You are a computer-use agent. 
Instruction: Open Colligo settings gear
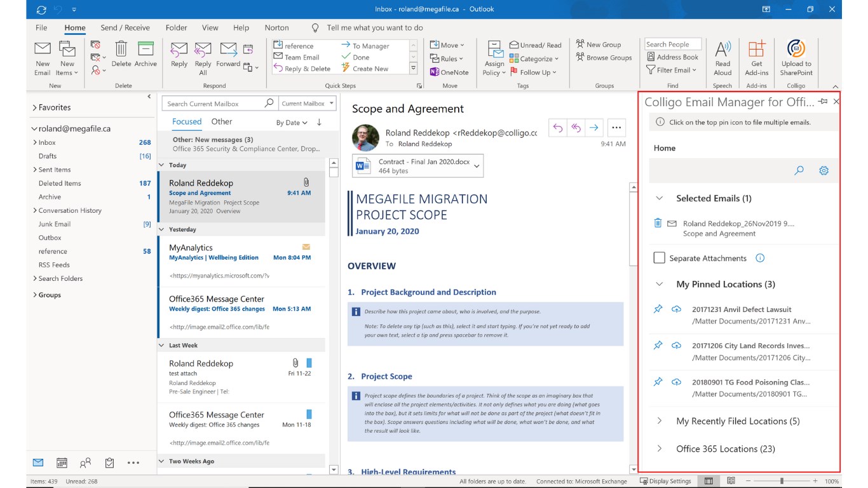click(824, 170)
